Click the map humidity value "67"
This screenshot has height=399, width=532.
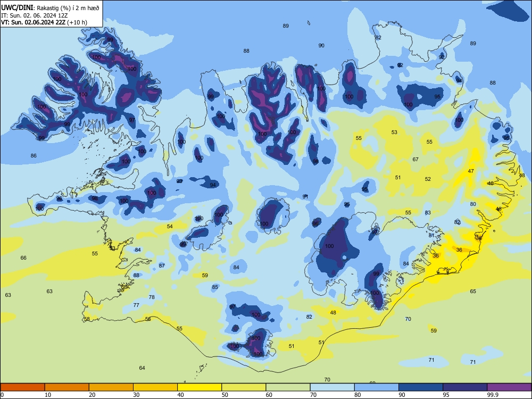[x=415, y=160]
